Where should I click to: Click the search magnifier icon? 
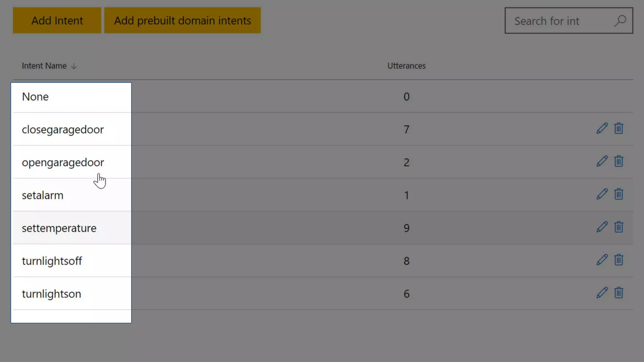[x=620, y=21]
